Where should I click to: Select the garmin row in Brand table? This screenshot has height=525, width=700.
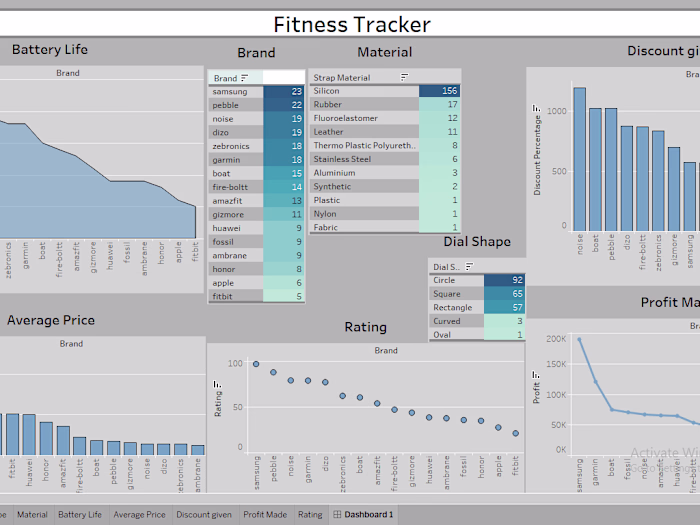(x=257, y=160)
